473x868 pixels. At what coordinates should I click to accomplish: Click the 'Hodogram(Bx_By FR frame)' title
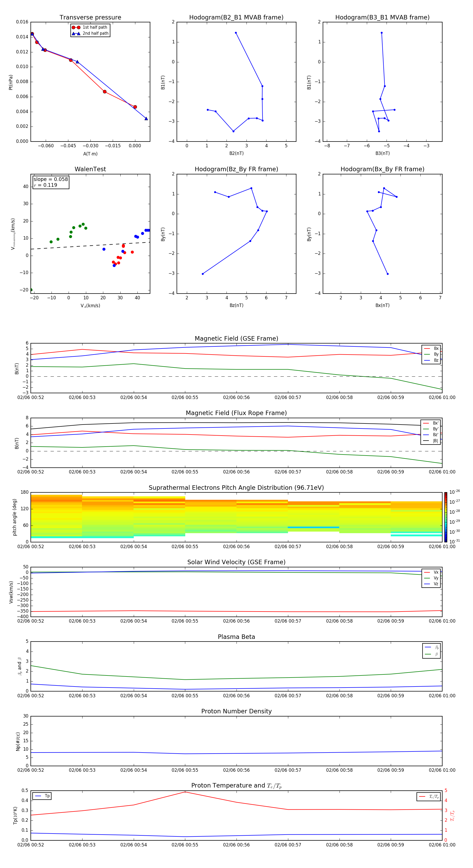click(x=382, y=169)
